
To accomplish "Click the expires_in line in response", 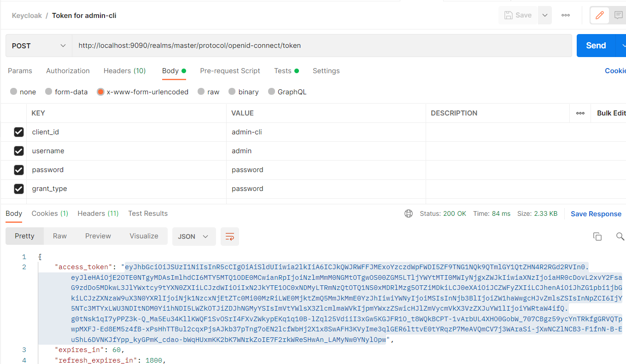I will pos(89,350).
